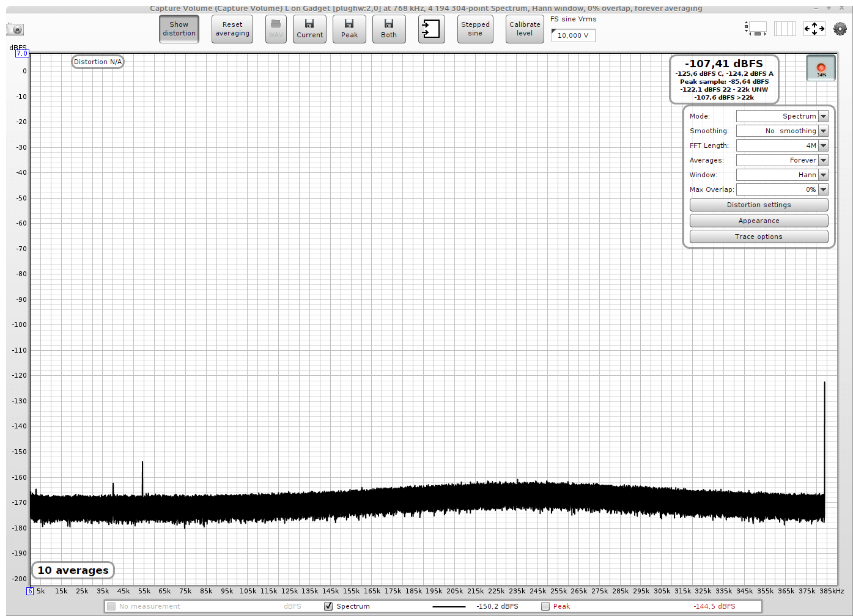Click the 7,0 top axis limit box
Screen dimensions: 853x616
point(22,53)
